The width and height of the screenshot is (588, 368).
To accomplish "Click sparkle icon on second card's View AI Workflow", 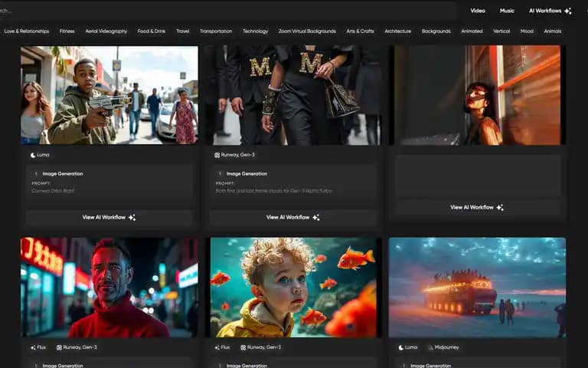I will (x=316, y=218).
